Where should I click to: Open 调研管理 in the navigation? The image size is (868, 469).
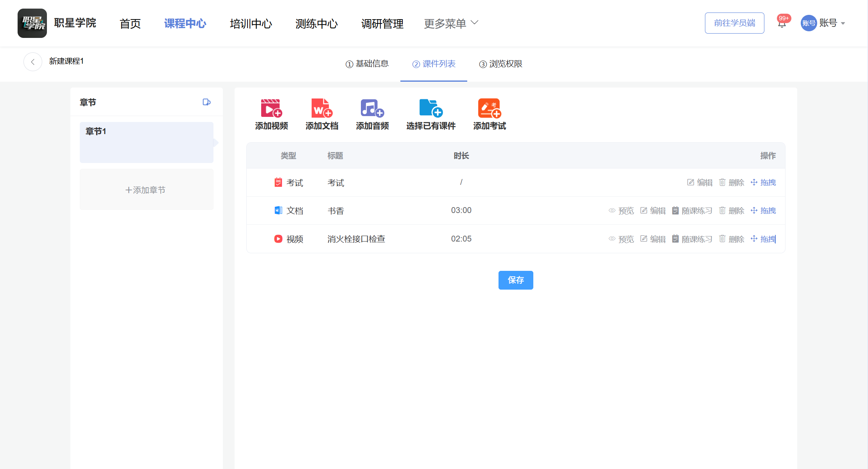tap(382, 23)
